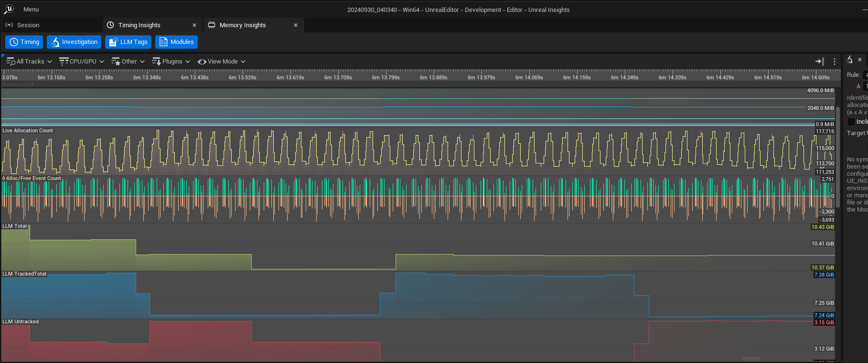This screenshot has height=363, width=868.
Task: Toggle the Investigation panel button
Action: pyautogui.click(x=74, y=42)
